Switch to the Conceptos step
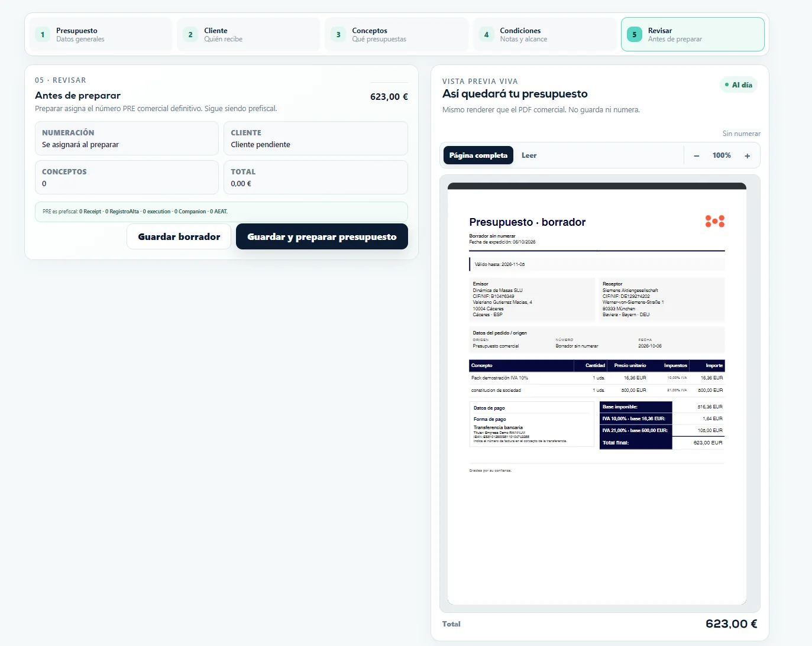Viewport: 812px width, 646px height. point(396,34)
